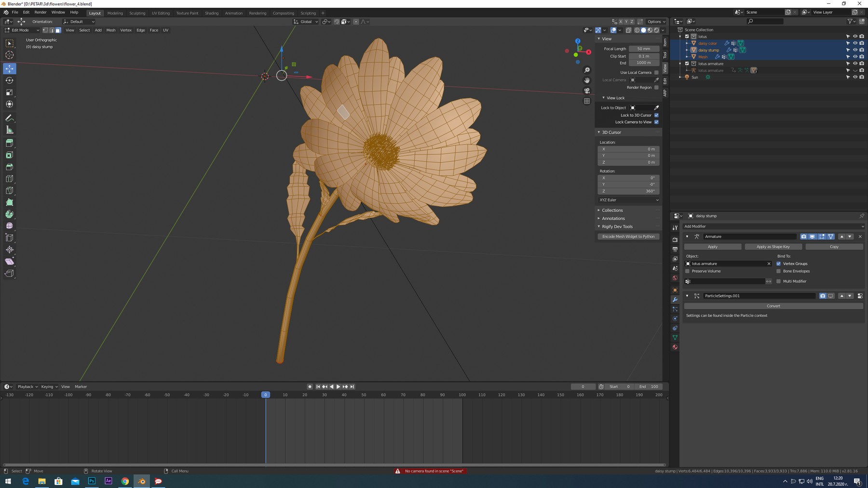
Task: Collapse the Armature modifier panel
Action: tap(687, 236)
